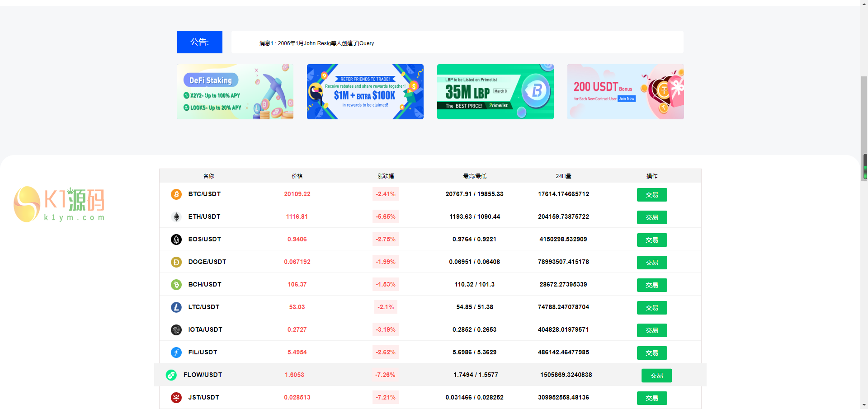The image size is (868, 409).
Task: Select the BCH/USDT pair name
Action: point(205,284)
